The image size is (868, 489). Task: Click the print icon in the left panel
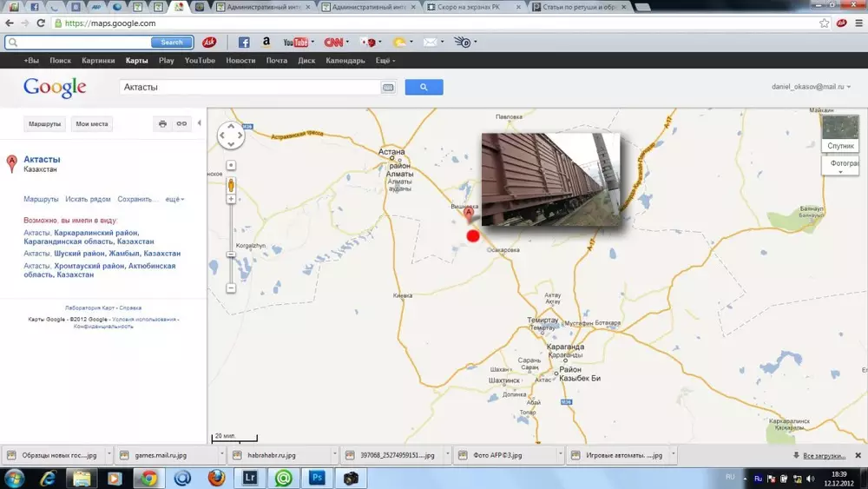pos(162,124)
